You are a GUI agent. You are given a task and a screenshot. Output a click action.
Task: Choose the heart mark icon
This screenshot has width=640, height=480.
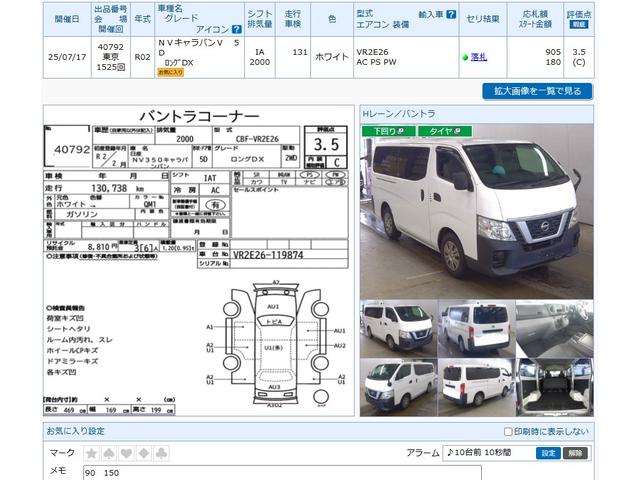pos(126,453)
